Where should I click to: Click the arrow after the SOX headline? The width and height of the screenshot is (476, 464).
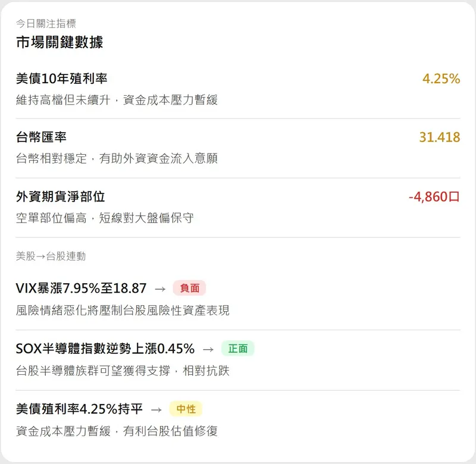click(x=208, y=349)
